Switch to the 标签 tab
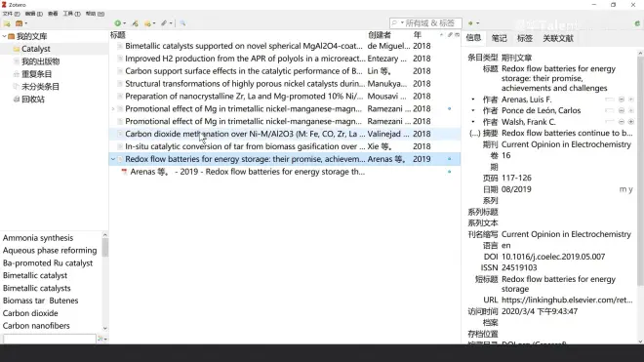 525,38
